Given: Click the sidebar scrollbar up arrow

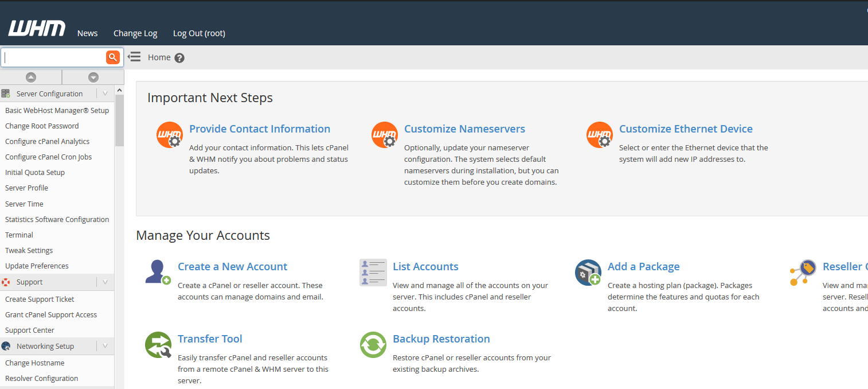Looking at the screenshot, I should (x=119, y=90).
